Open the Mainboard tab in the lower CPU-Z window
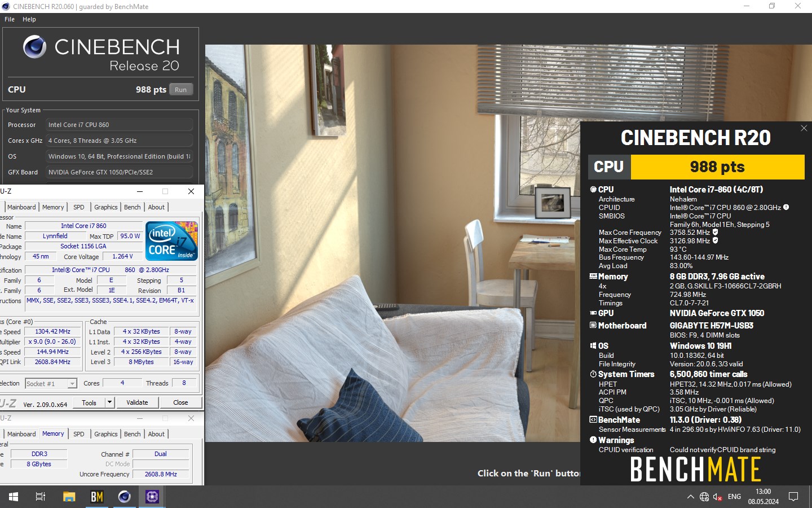This screenshot has height=508, width=812. [21, 434]
